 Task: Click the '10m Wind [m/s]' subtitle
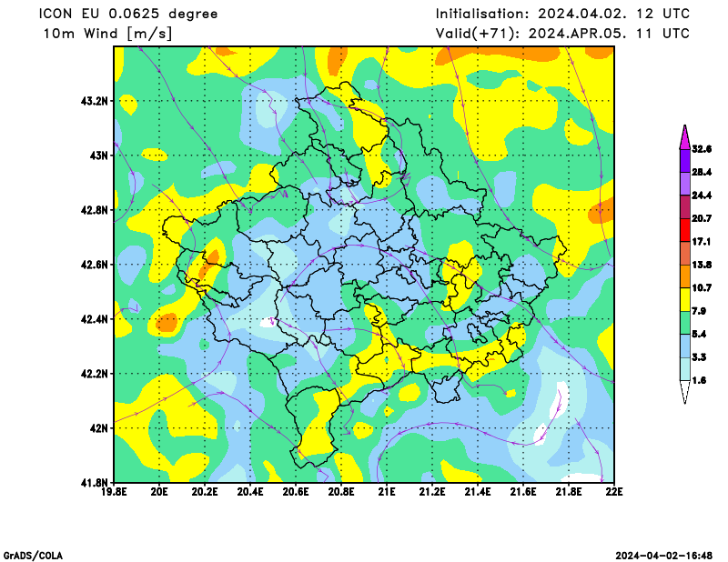click(x=107, y=34)
